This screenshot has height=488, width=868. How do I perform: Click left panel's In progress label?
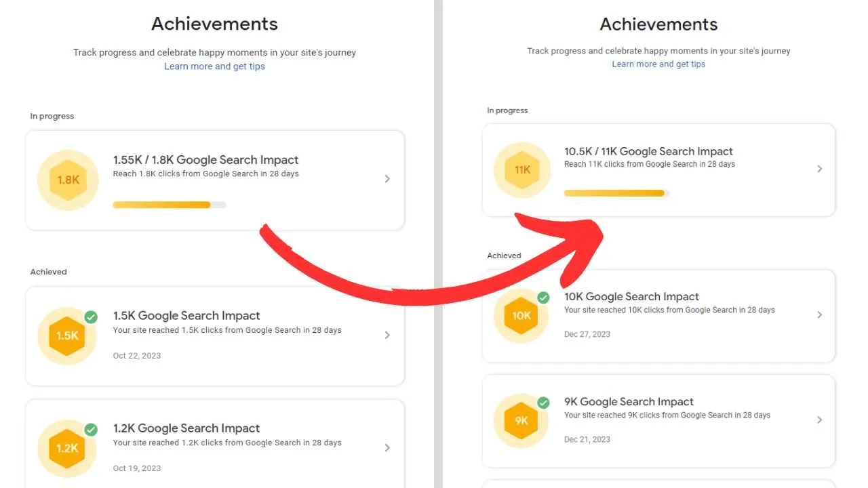(52, 117)
